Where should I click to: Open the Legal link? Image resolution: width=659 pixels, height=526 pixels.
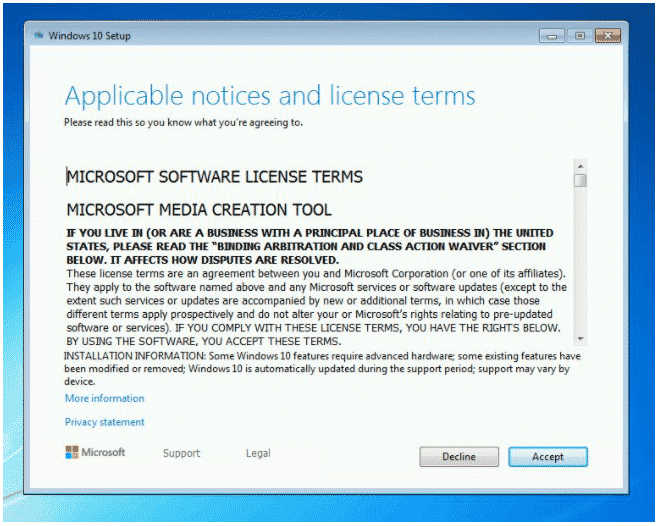tap(258, 453)
